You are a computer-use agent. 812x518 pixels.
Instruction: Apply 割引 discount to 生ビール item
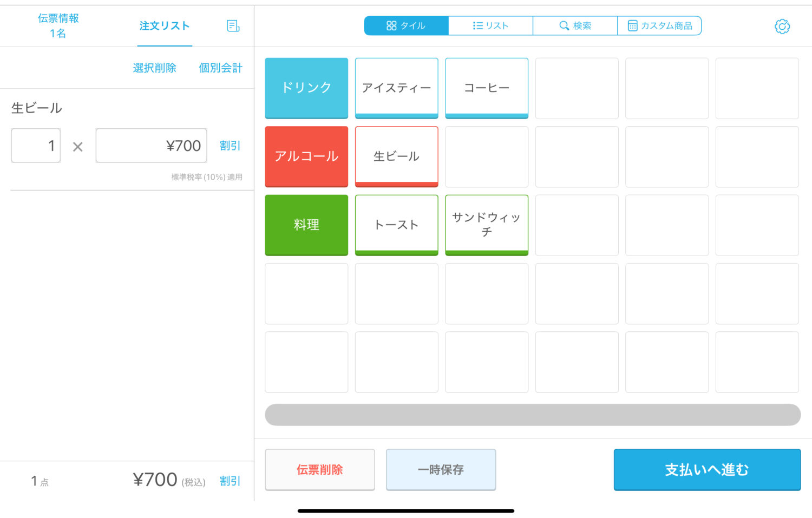230,146
